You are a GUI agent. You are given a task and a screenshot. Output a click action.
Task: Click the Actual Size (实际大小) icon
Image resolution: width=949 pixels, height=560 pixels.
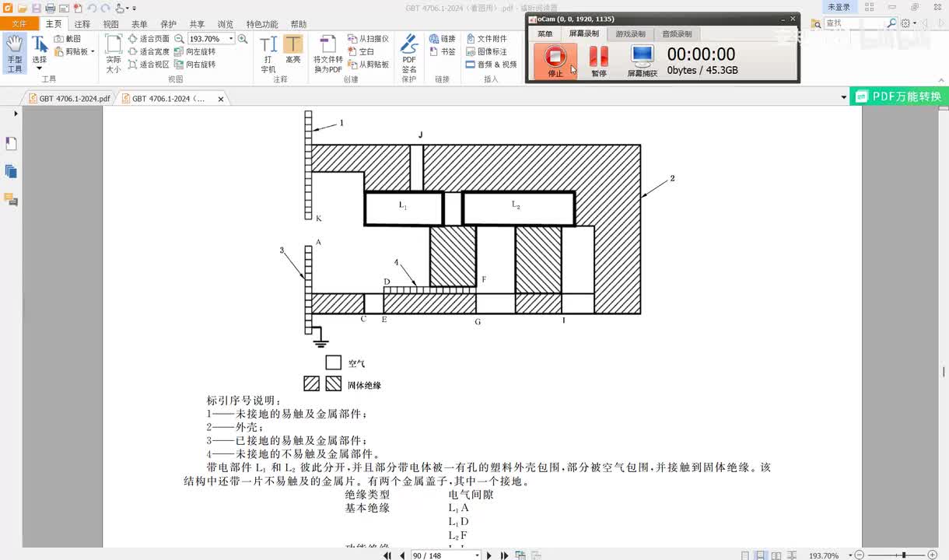(114, 54)
